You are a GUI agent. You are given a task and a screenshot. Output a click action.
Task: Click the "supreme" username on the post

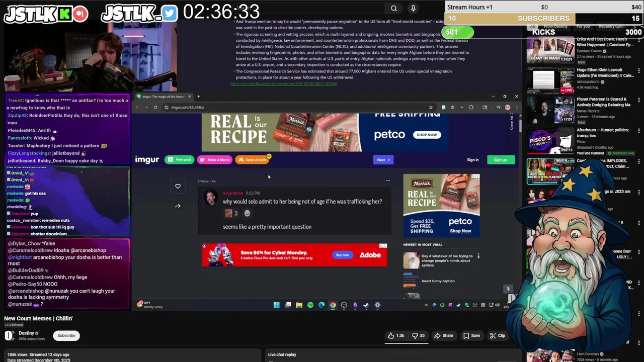tap(233, 193)
